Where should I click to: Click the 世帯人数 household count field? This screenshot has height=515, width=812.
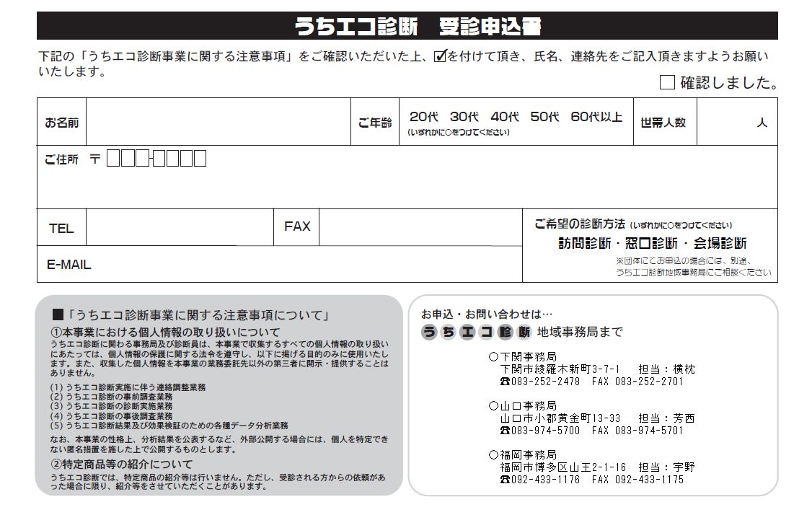(737, 122)
